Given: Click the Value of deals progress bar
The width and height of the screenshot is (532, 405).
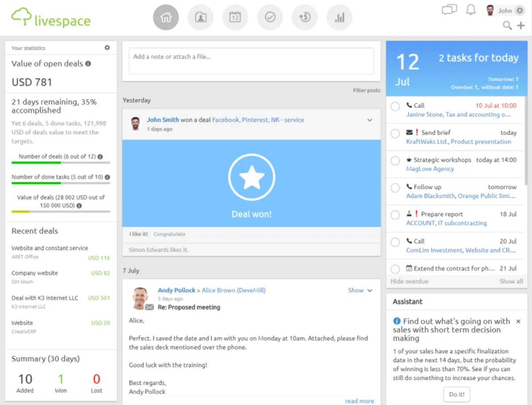Looking at the screenshot, I should click(x=61, y=212).
